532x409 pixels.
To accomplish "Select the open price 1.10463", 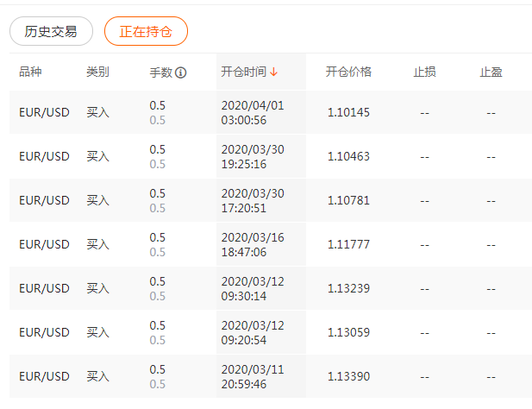I will 348,156.
